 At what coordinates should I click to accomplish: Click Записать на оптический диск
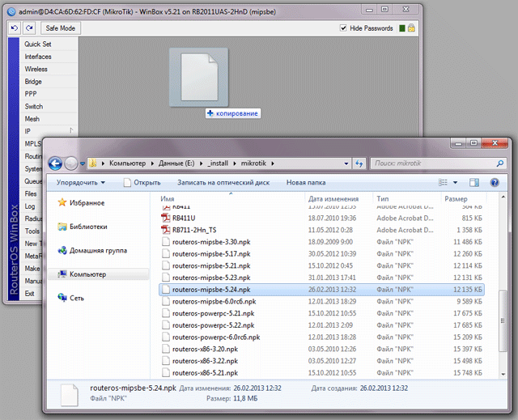(223, 183)
